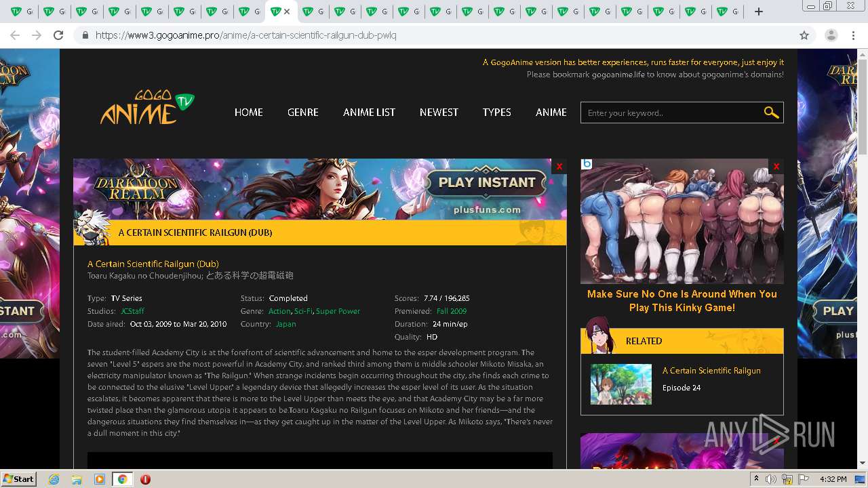
Task: Click the score value 7.74 / 196,285
Action: tap(446, 298)
